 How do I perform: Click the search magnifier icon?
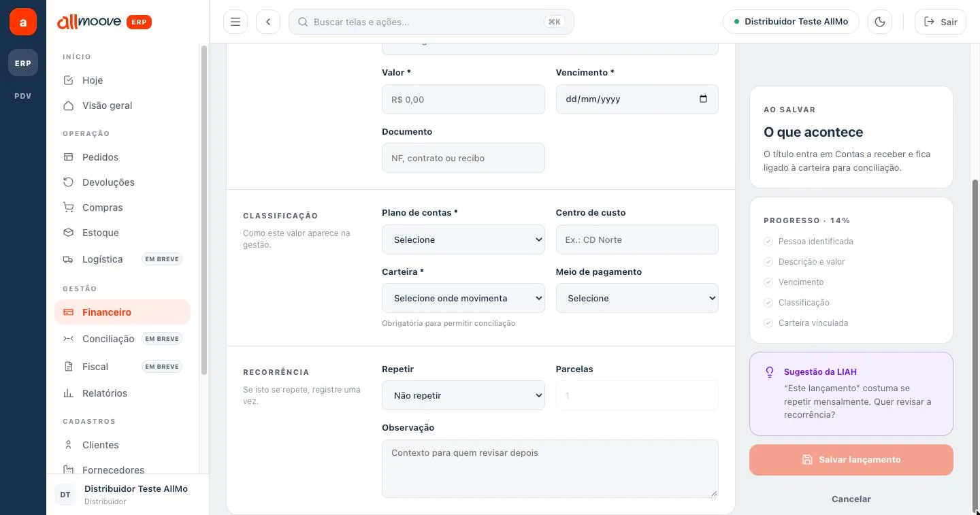point(304,22)
